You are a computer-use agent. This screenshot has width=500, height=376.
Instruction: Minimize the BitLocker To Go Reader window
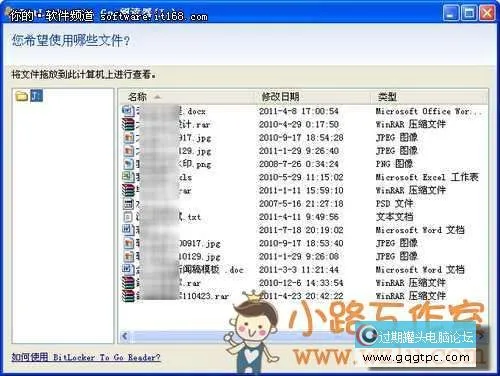coord(451,13)
